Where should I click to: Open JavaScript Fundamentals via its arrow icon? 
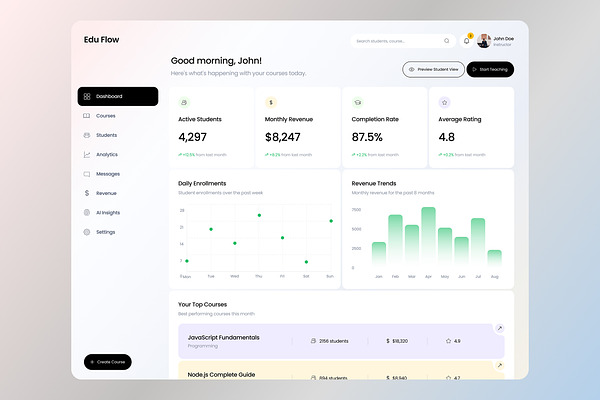(499, 328)
